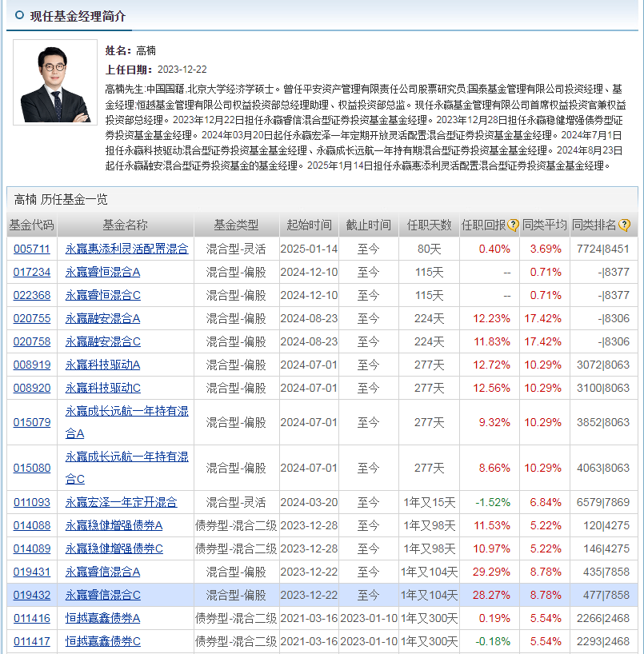Open fund 永赢睿恒混合A

pyautogui.click(x=102, y=273)
